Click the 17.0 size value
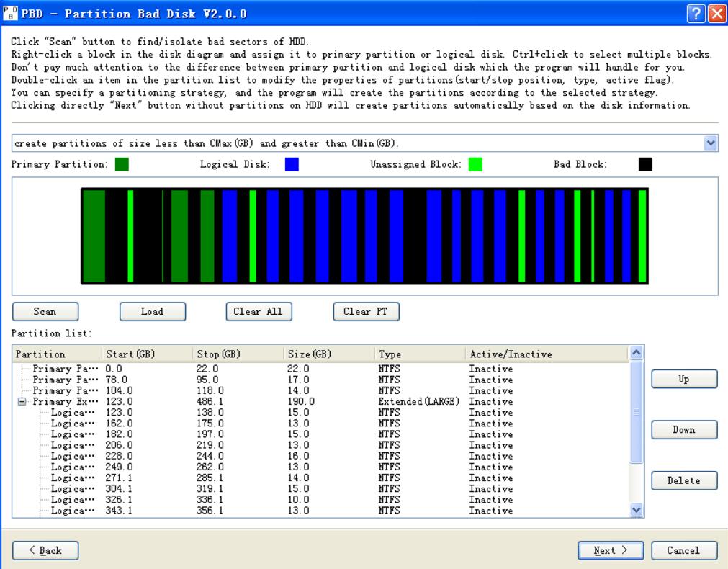This screenshot has height=569, width=728. click(298, 380)
